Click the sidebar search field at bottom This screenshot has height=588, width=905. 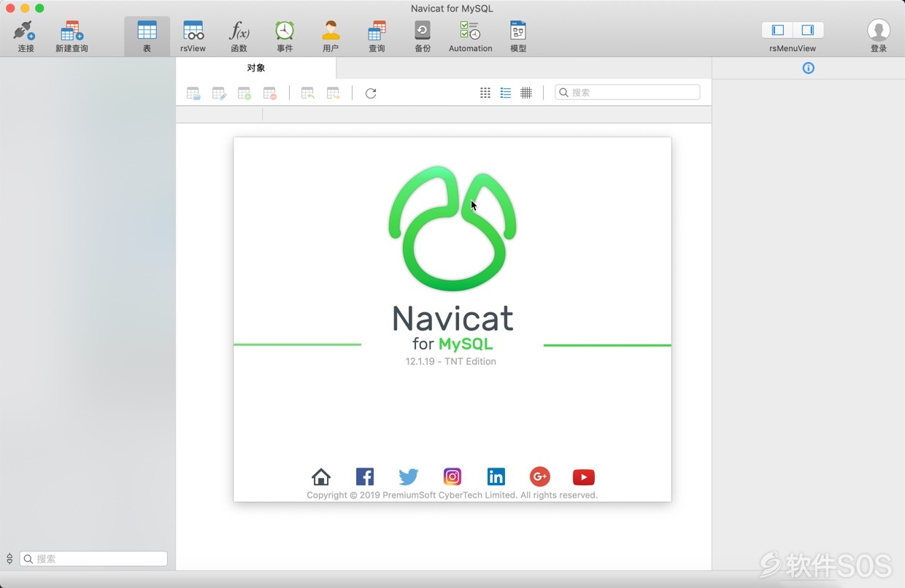(93, 559)
